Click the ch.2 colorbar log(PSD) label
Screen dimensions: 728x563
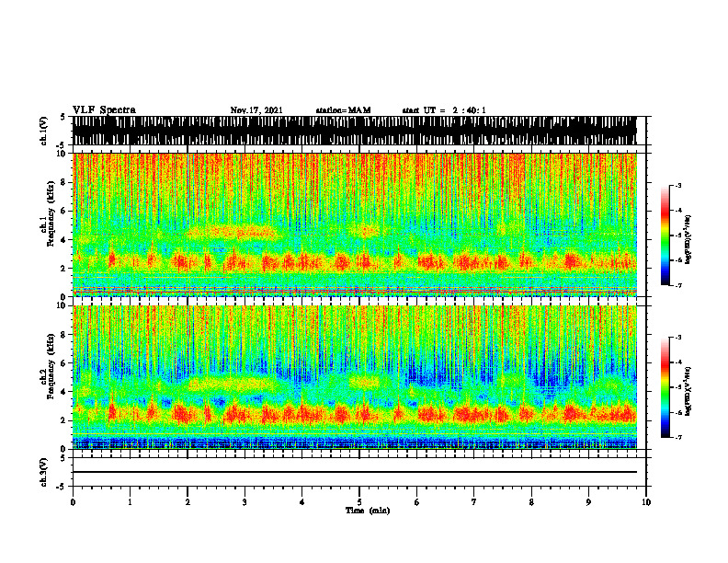point(688,390)
